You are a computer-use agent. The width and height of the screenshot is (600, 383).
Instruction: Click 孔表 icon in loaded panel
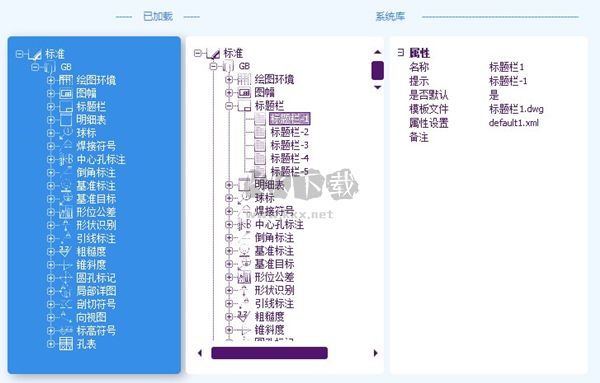pos(66,344)
